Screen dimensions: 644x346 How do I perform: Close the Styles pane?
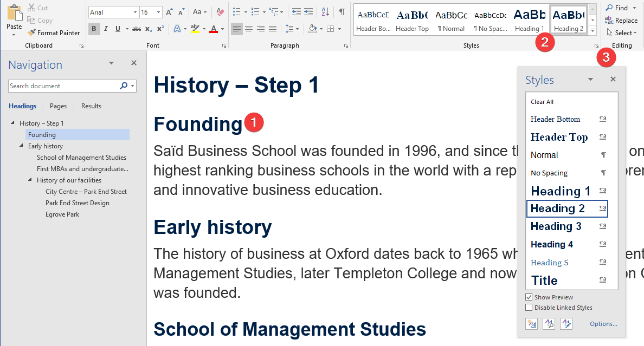[x=613, y=79]
